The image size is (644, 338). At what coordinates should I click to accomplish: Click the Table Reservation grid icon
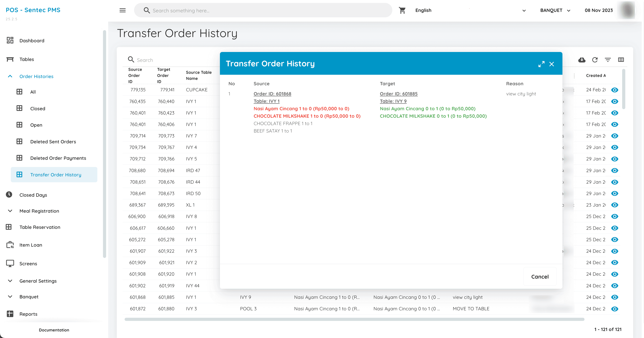point(9,227)
